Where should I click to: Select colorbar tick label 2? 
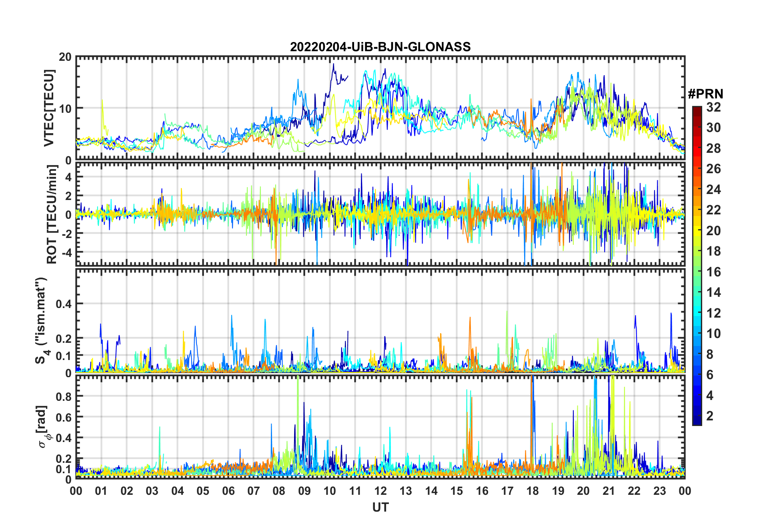(710, 416)
